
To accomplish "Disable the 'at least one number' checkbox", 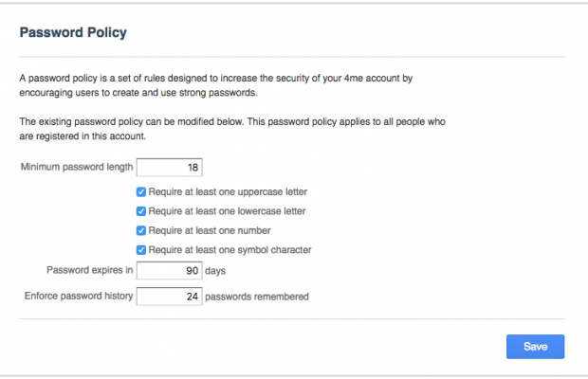I will point(141,230).
